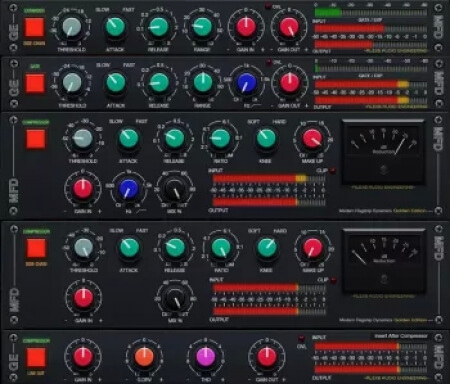The image size is (450, 384).
Task: Click the CLIP indicator on the compressor with Hz knob
Action: (x=332, y=171)
